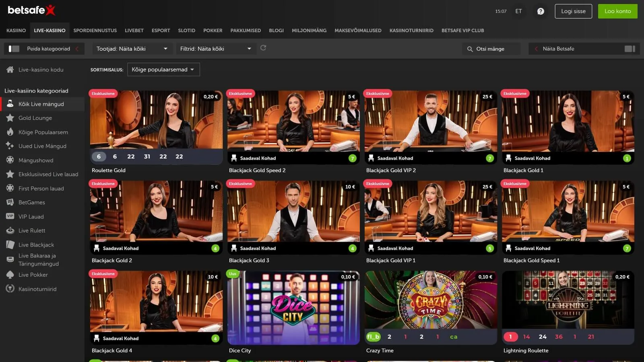Open the Live Rulett category
This screenshot has width=644, height=362.
pyautogui.click(x=42, y=230)
